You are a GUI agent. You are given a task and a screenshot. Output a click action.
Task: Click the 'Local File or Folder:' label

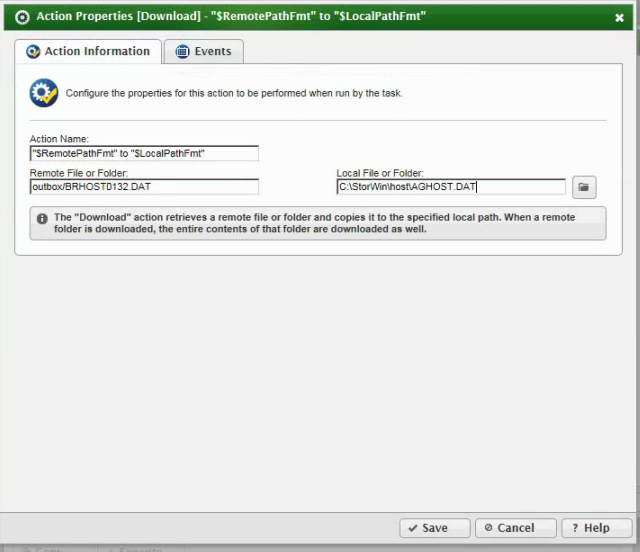click(380, 173)
